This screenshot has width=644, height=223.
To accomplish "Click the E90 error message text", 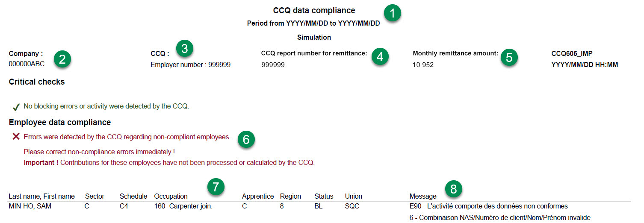I will click(x=488, y=206).
